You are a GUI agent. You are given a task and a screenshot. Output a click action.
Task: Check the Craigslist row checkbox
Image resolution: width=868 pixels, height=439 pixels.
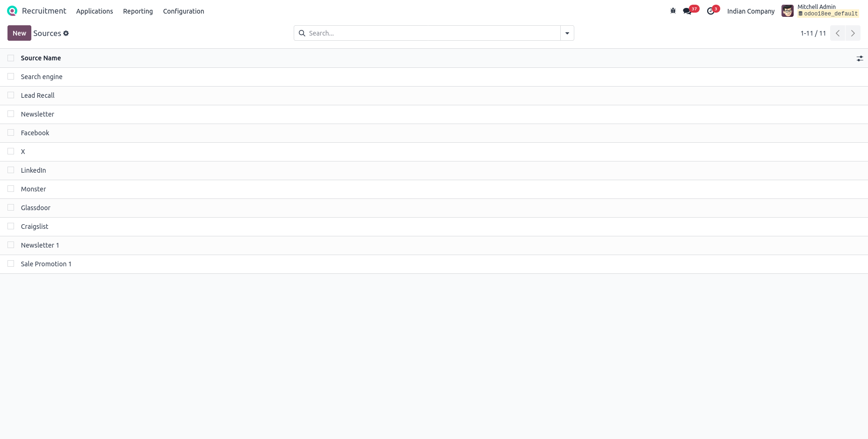11,226
